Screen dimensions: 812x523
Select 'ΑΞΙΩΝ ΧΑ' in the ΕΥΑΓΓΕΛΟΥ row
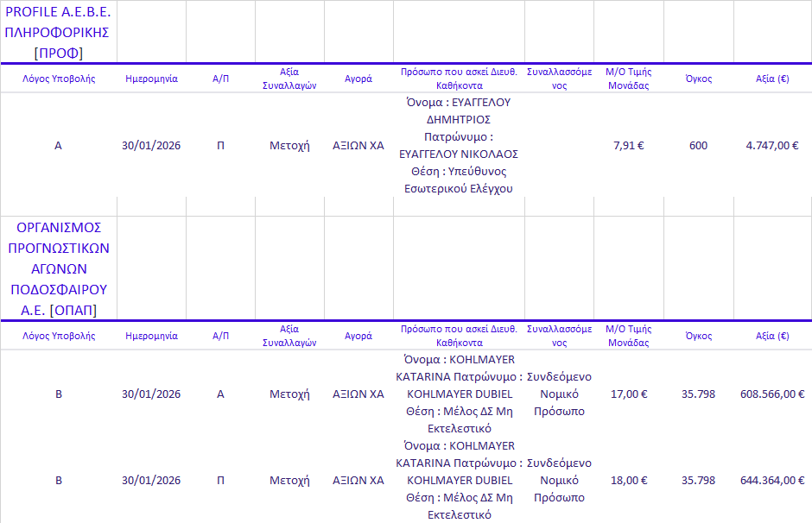358,145
